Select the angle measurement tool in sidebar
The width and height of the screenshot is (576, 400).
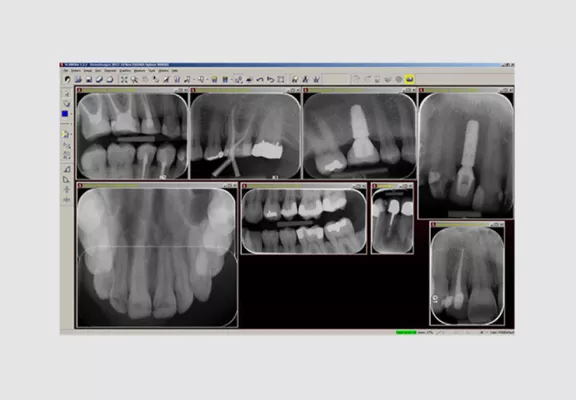pyautogui.click(x=66, y=169)
